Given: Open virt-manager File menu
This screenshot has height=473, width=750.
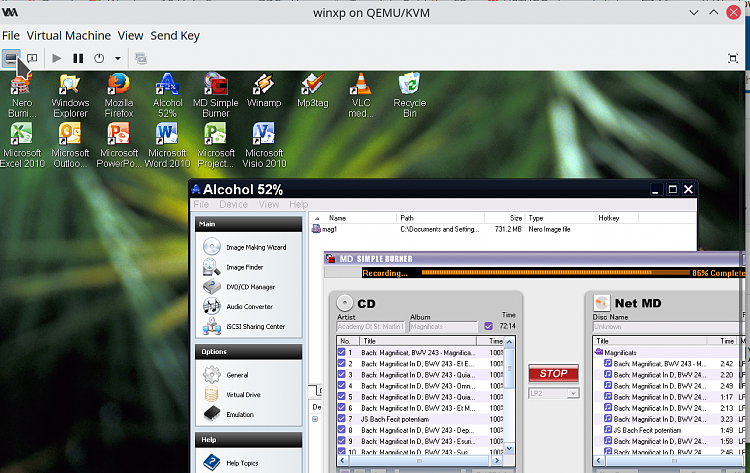Looking at the screenshot, I should coord(11,36).
